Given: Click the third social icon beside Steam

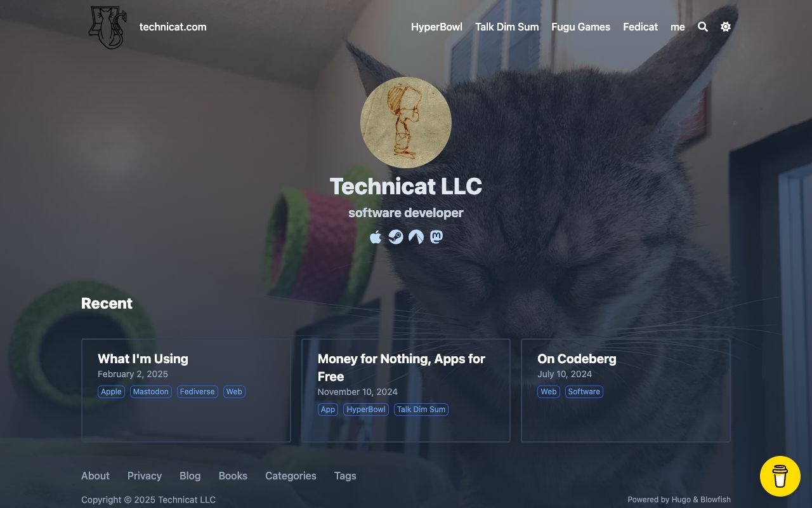Looking at the screenshot, I should tap(416, 237).
